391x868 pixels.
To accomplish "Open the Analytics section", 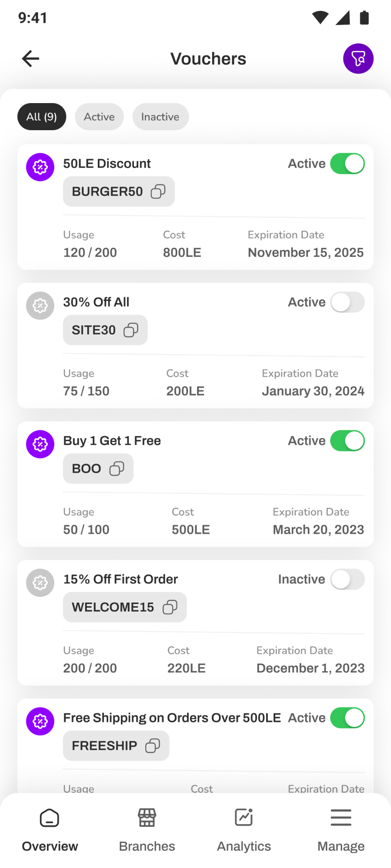I will [244, 831].
